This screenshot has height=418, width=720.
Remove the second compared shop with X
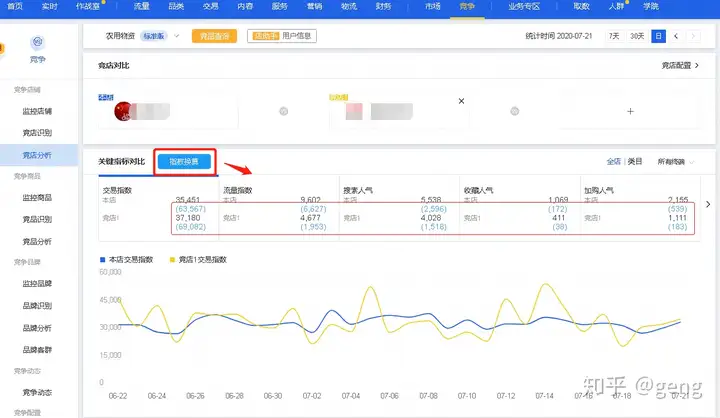click(461, 101)
